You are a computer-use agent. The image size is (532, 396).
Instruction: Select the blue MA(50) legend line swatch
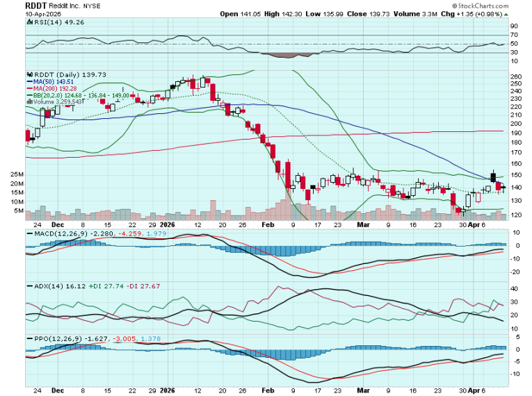coord(29,81)
